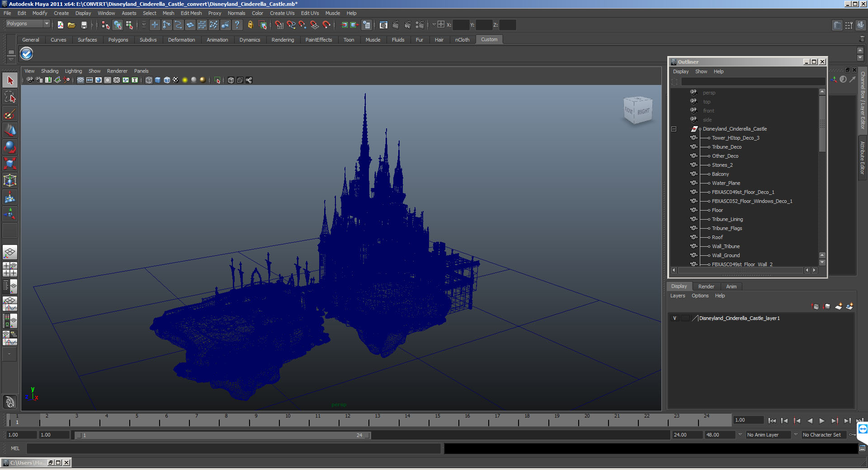Click the Snap to points magnet icon

pyautogui.click(x=303, y=25)
